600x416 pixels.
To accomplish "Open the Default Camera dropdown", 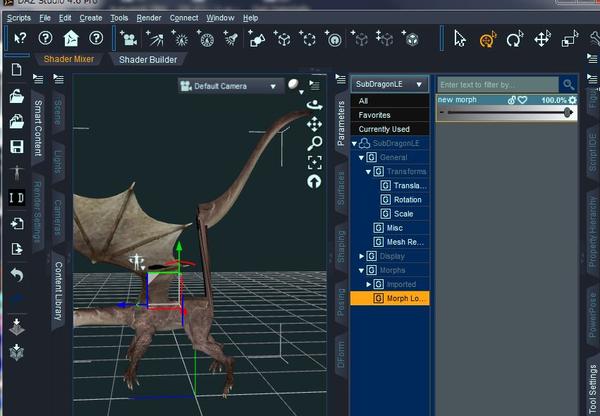I will click(x=231, y=86).
